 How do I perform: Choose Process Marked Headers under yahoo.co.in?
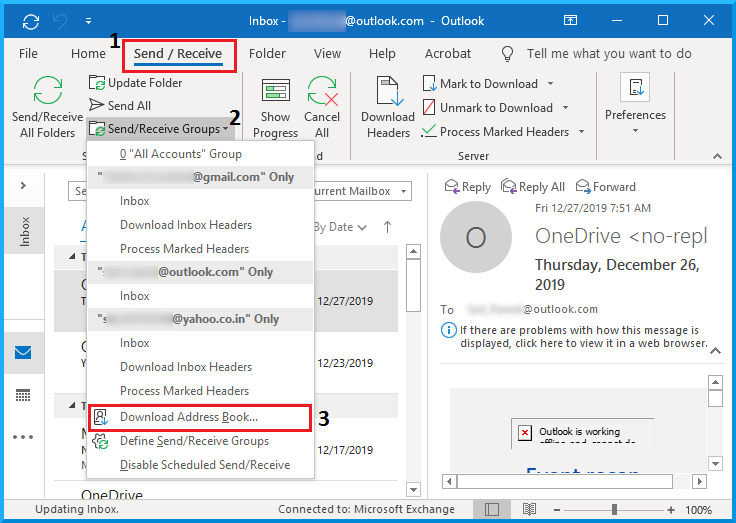[x=200, y=391]
